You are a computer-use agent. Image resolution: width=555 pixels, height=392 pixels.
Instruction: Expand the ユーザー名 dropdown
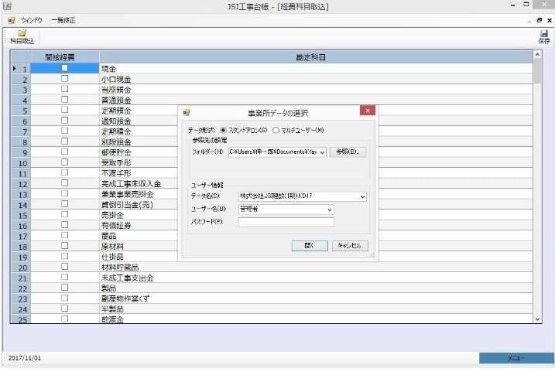(330, 210)
